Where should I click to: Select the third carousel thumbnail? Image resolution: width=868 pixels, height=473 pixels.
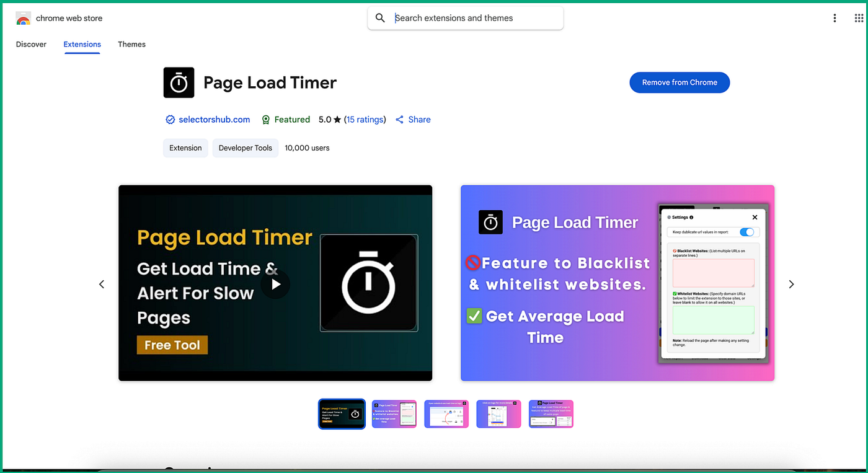(x=446, y=413)
